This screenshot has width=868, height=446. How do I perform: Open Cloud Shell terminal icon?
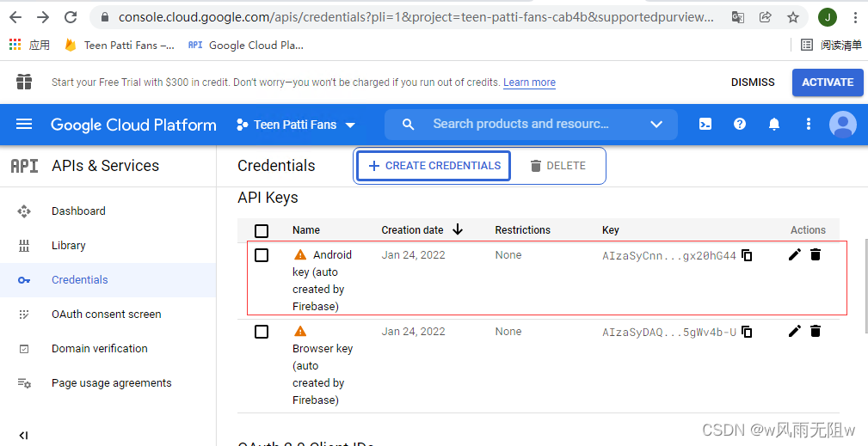pos(705,125)
